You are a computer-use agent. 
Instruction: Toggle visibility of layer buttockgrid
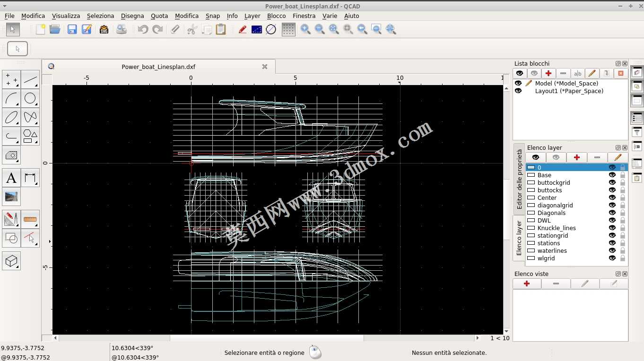tap(612, 182)
